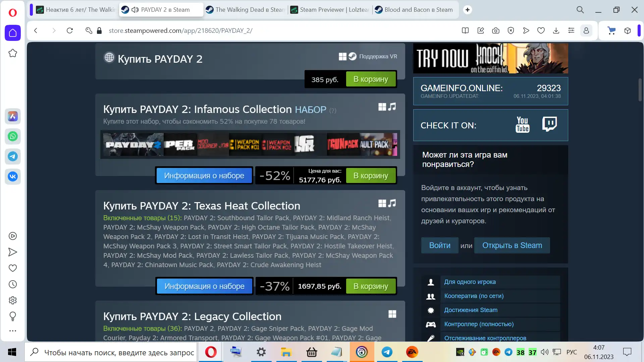This screenshot has height=362, width=644.
Task: Open easy setup menu icon
Action: 571,31
